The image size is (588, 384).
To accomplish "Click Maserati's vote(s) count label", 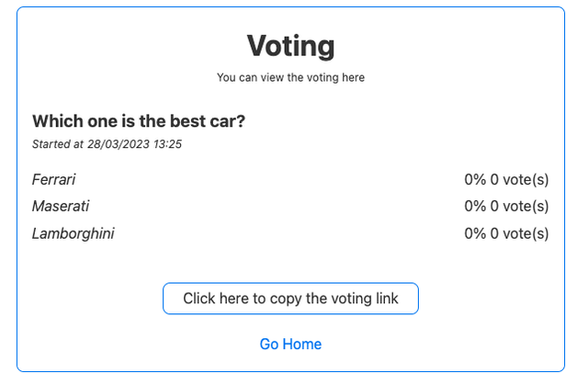I will click(x=520, y=206).
